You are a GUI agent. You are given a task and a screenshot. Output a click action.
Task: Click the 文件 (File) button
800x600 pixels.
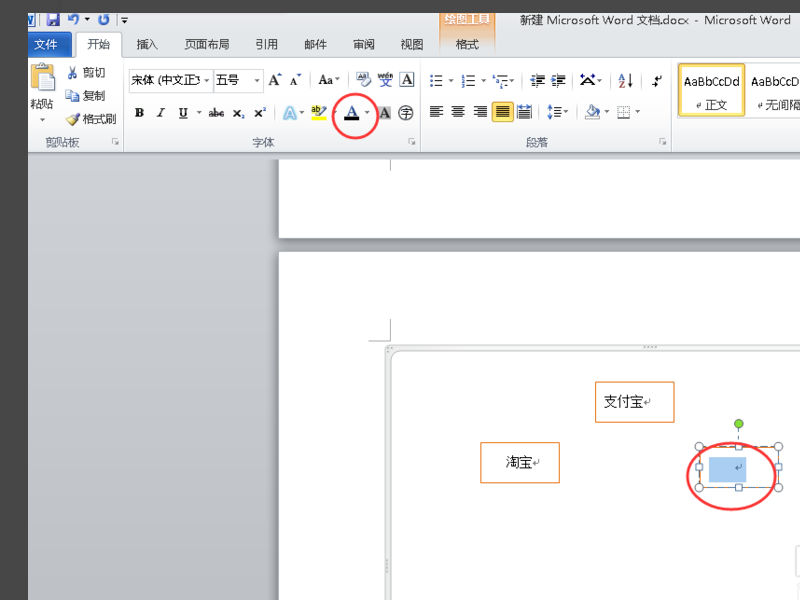[x=46, y=44]
